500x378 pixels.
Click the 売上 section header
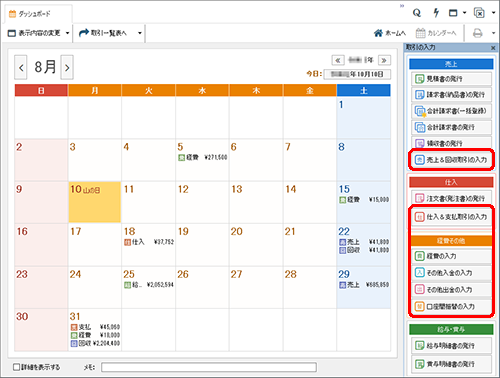[x=451, y=64]
